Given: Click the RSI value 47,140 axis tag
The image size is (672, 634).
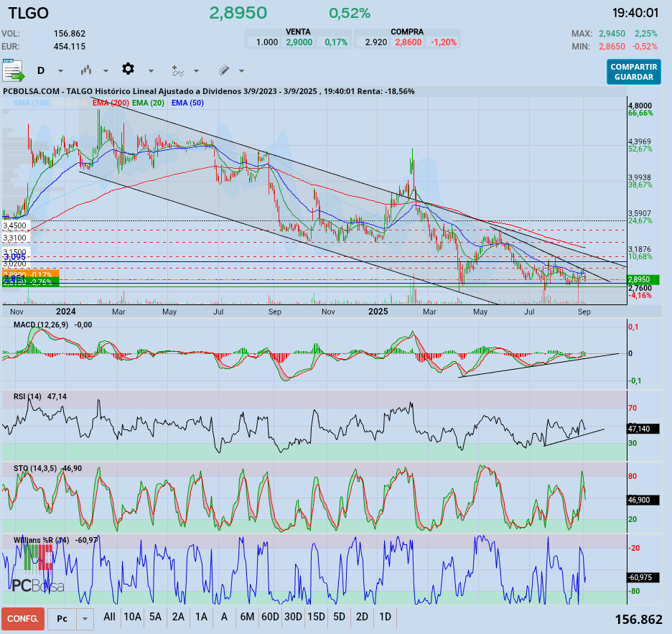Looking at the screenshot, I should pos(643,429).
